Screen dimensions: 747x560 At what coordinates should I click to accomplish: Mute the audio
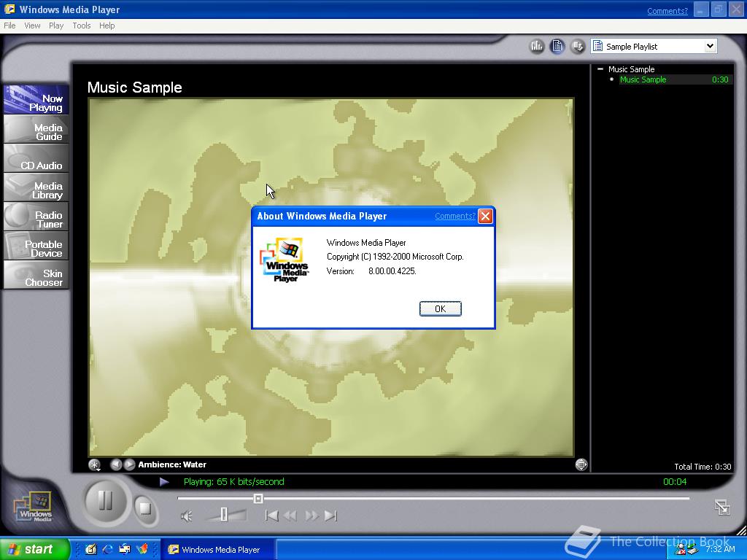coord(187,516)
